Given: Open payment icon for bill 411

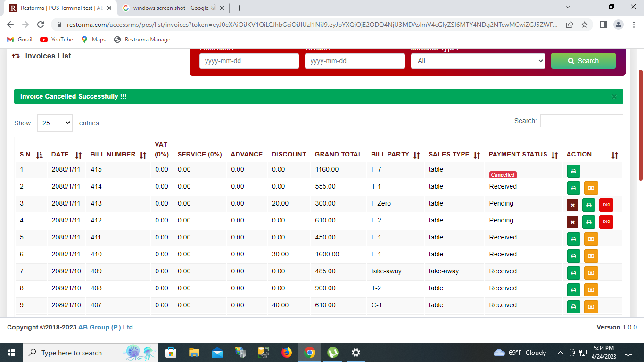Looking at the screenshot, I should (591, 239).
